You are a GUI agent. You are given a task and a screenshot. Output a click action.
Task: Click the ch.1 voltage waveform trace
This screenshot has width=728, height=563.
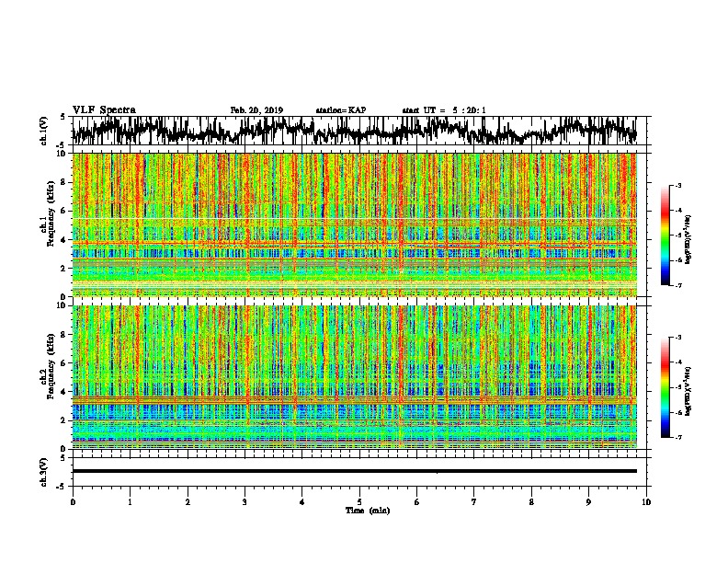tap(354, 131)
